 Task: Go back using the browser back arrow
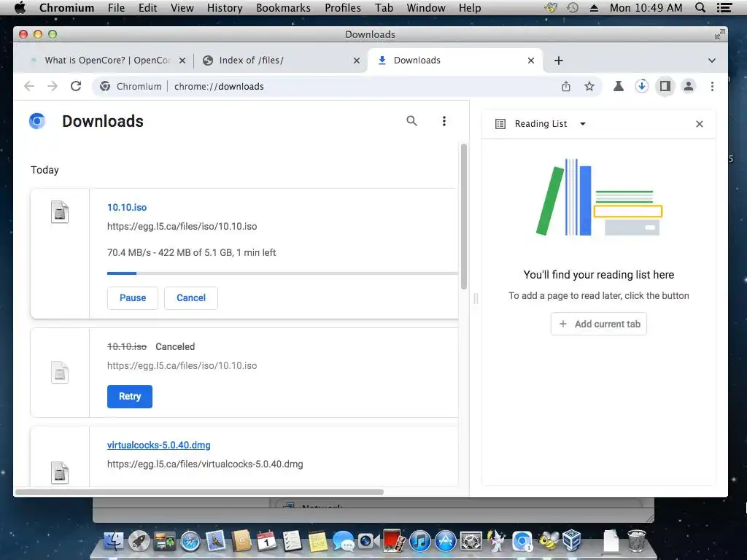point(29,86)
